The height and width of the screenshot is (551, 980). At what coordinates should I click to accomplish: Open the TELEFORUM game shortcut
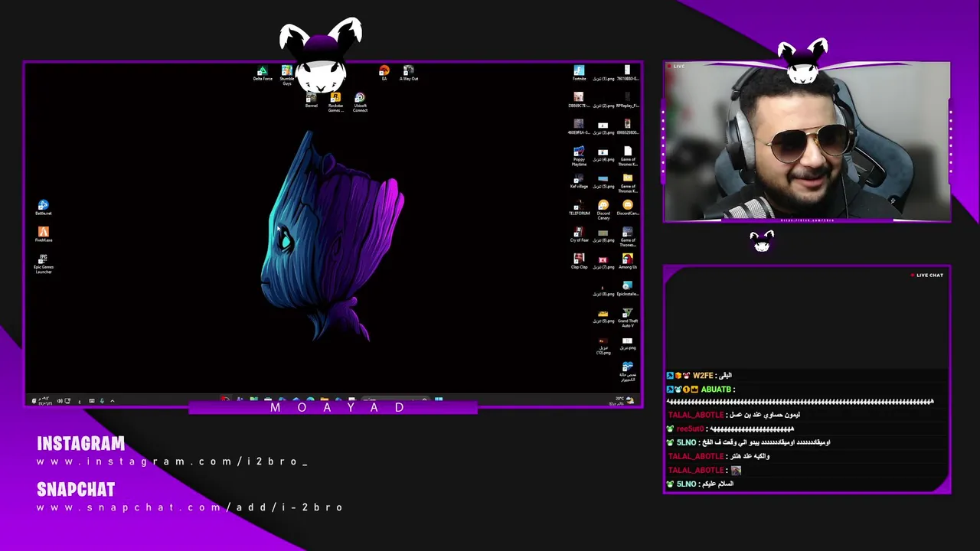click(x=579, y=208)
